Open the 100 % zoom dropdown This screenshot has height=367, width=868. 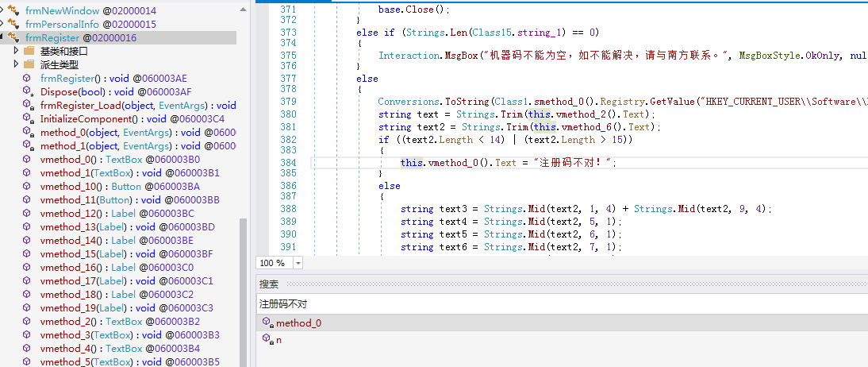point(298,263)
